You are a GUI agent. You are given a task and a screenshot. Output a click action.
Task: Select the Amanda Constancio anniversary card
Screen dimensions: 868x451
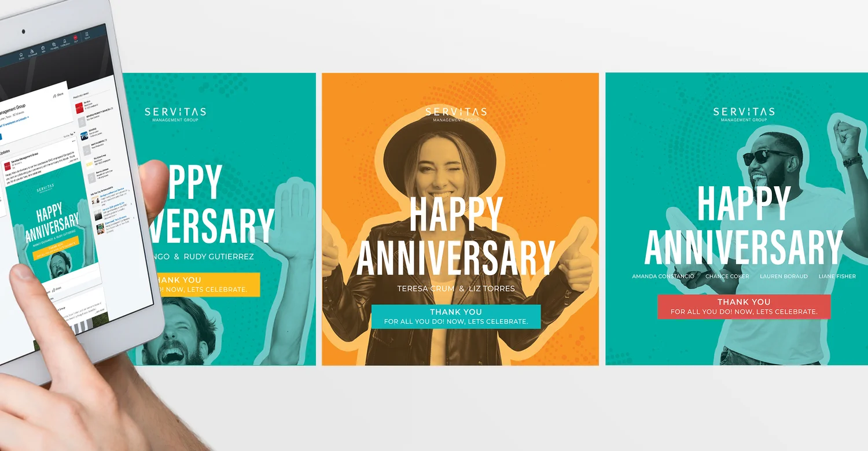pyautogui.click(x=737, y=219)
